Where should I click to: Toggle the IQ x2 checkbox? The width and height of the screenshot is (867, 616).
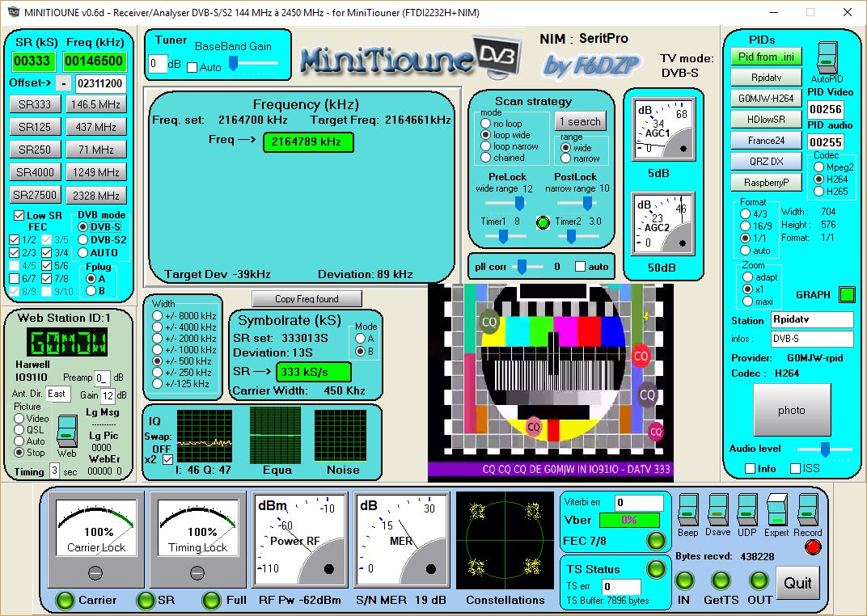[167, 459]
